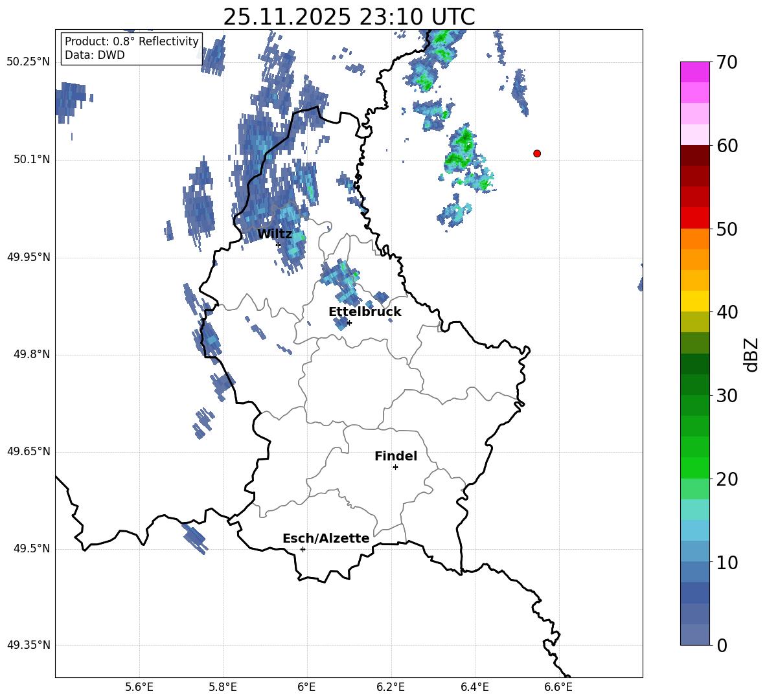Screen dimensions: 767x700
Task: Click the Wiltz city label
Action: 275,234
